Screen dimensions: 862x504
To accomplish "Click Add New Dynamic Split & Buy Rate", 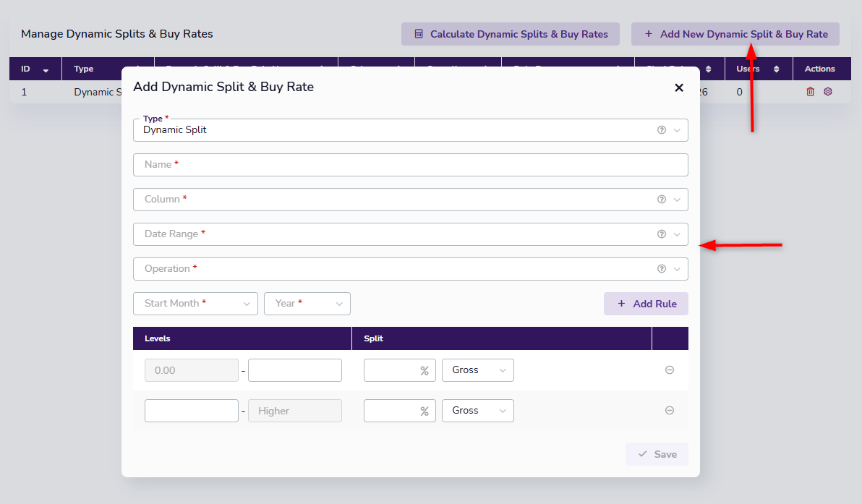I will [735, 34].
